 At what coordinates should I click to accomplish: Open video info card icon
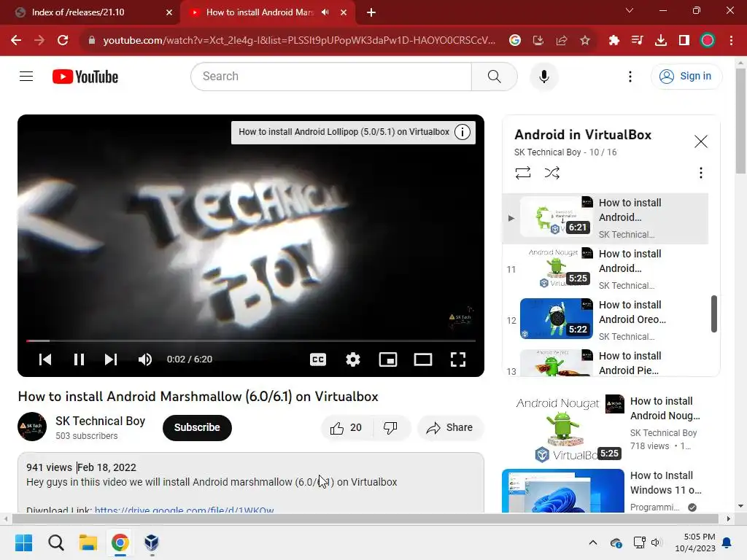click(x=462, y=132)
